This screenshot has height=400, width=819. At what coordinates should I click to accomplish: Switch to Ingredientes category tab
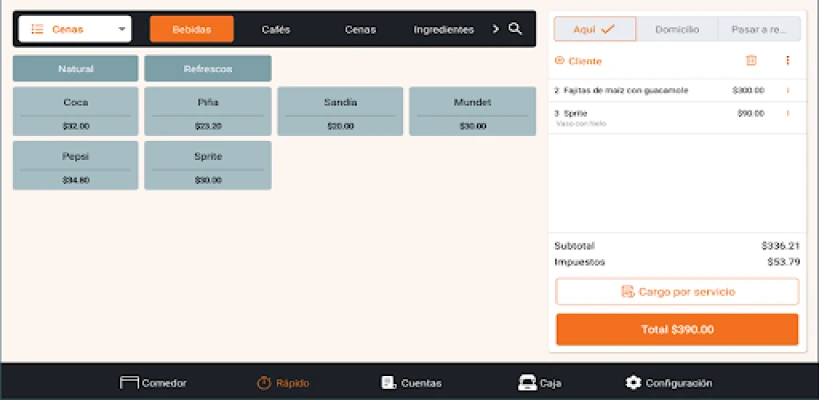443,29
